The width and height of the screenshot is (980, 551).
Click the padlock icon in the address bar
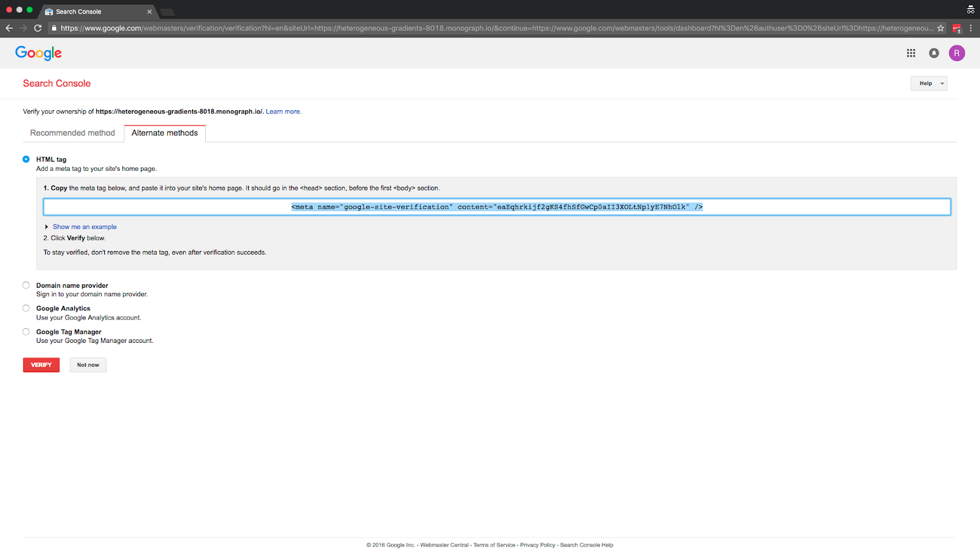[54, 28]
